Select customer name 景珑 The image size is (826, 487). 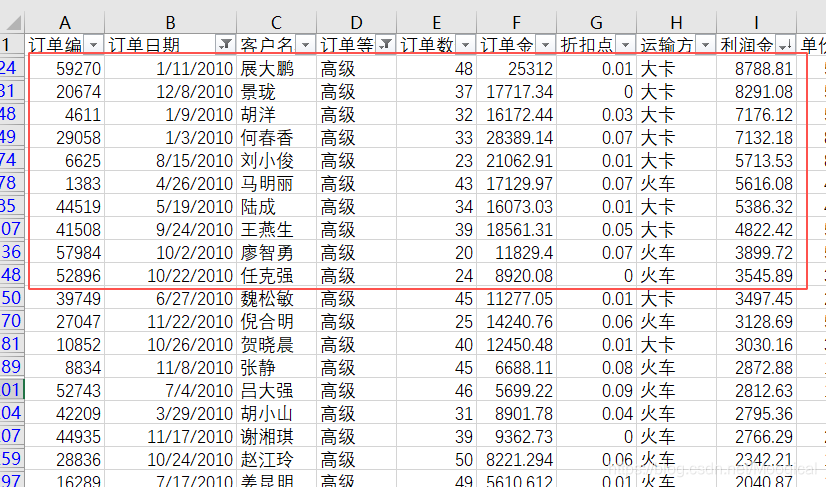tap(258, 92)
